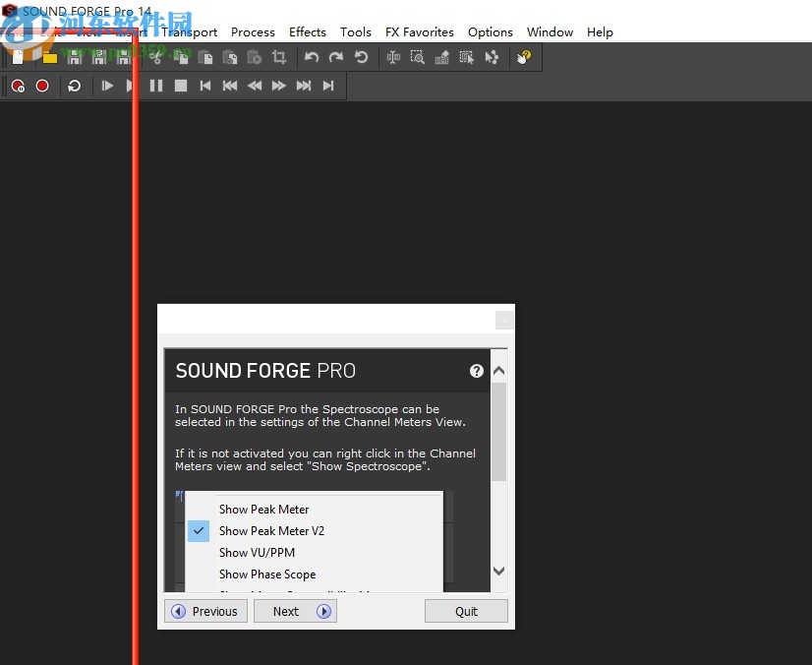Viewport: 812px width, 665px height.
Task: Select the Edit tool icon
Action: 393,57
